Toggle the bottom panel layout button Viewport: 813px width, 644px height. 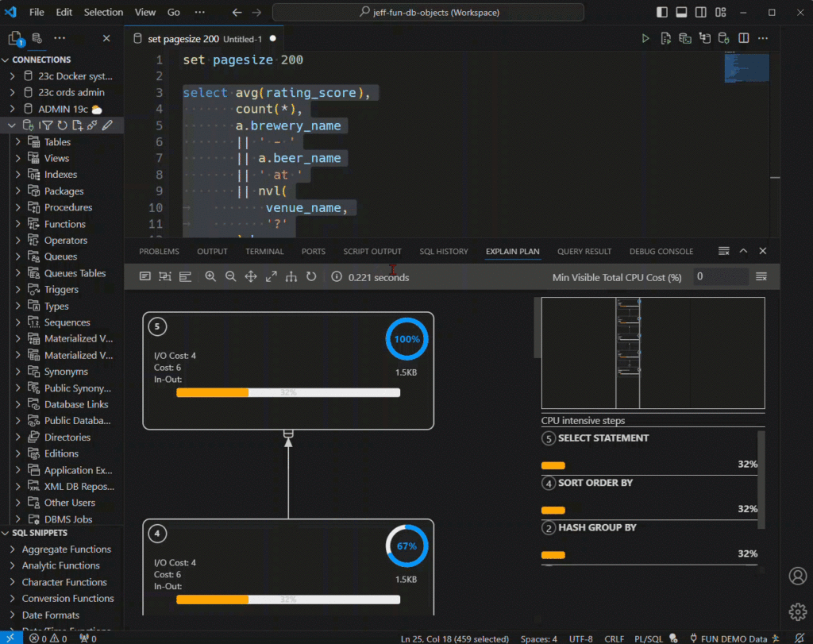681,13
